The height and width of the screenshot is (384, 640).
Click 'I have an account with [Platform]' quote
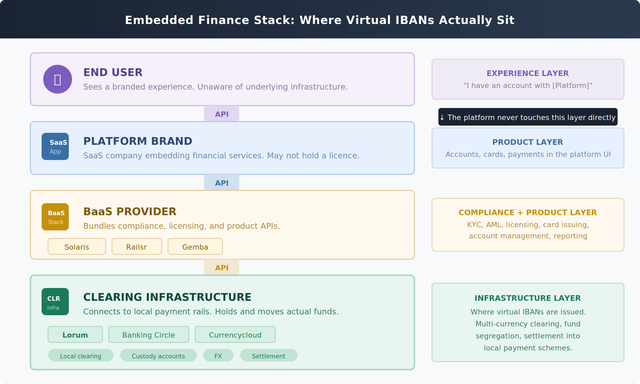pyautogui.click(x=528, y=85)
